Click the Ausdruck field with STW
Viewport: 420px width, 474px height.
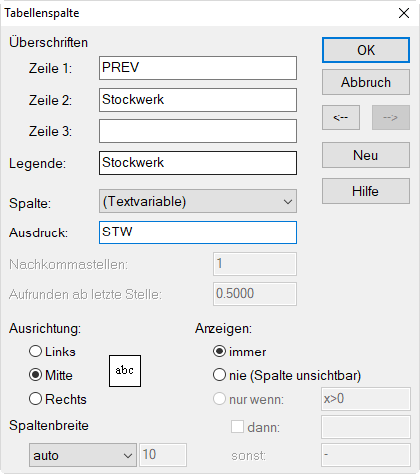click(198, 232)
